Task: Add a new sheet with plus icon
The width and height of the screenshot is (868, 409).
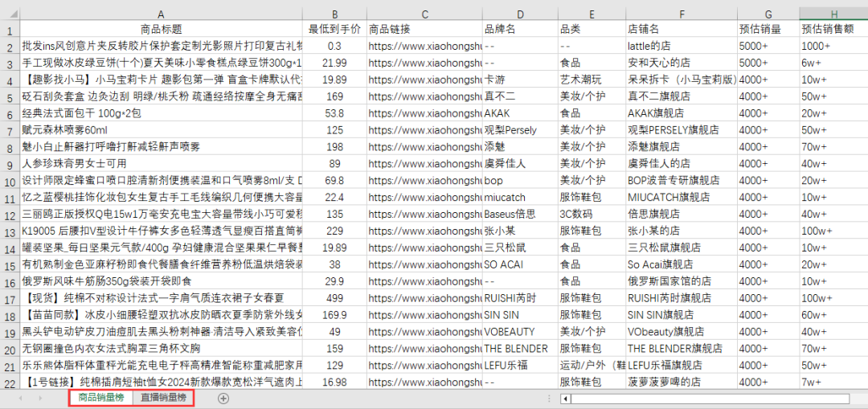Action: [223, 398]
